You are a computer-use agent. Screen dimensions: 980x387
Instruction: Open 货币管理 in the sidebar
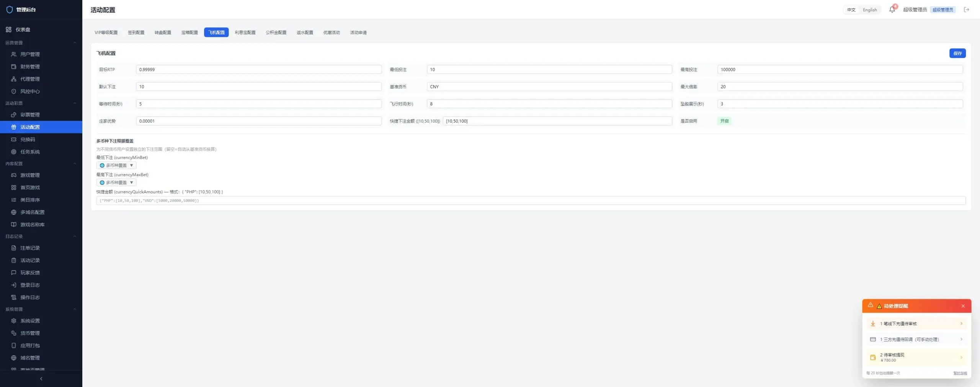click(41, 333)
